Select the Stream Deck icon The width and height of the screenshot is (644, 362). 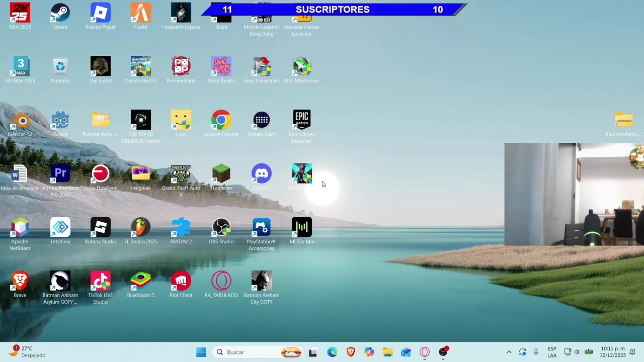tap(262, 120)
